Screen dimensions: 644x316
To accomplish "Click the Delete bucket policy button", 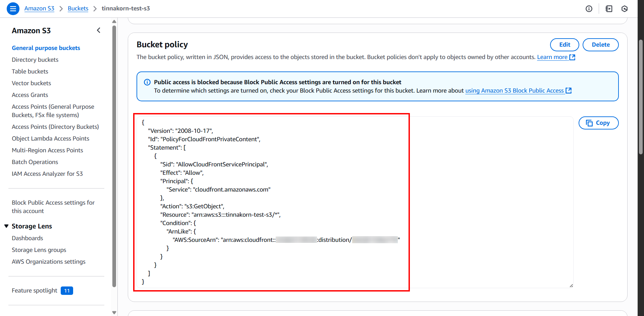I will click(600, 45).
